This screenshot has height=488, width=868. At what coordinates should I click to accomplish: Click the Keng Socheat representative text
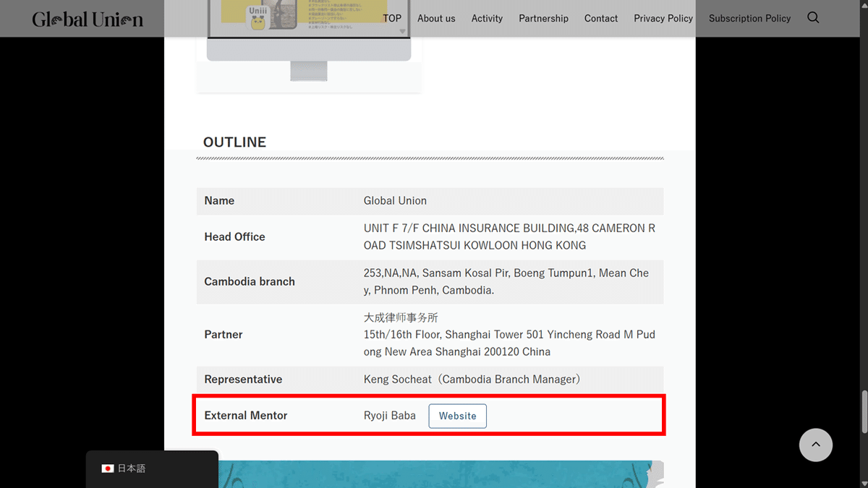click(x=472, y=379)
